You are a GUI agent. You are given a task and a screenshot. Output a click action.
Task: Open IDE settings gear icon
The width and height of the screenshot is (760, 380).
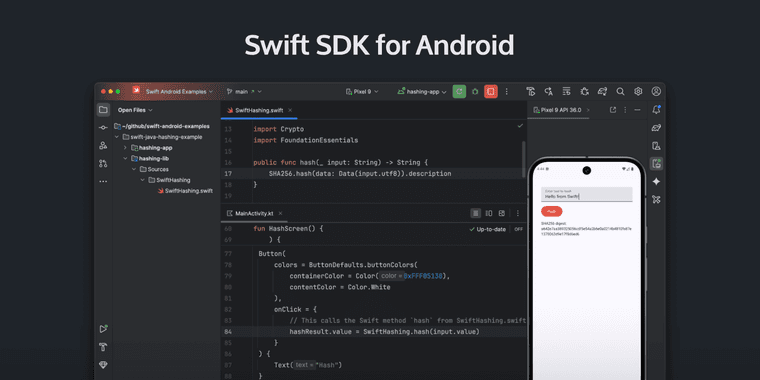(638, 91)
